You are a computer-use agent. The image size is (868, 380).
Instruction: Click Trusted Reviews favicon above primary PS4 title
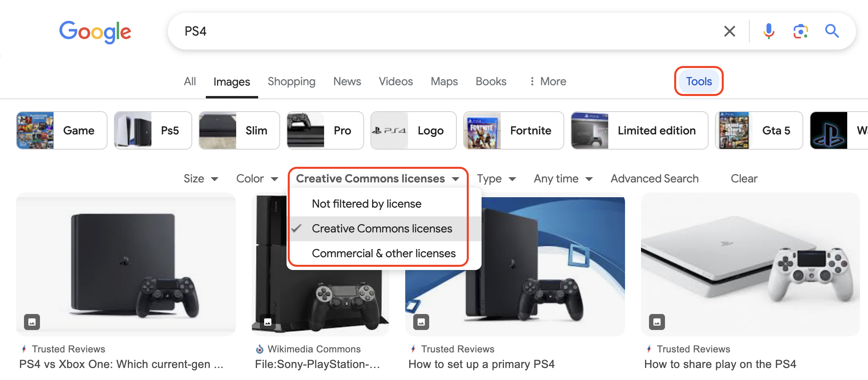pyautogui.click(x=413, y=349)
